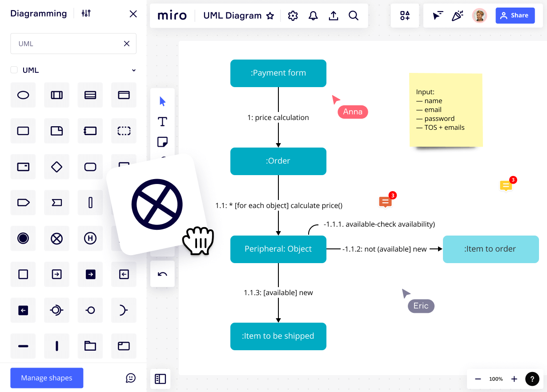Zoom out using the minus control
Viewport: 547px width, 392px height.
coord(478,379)
